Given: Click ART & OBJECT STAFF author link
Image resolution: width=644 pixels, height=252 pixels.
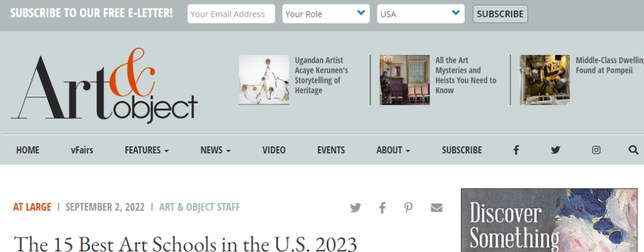Looking at the screenshot, I should (199, 207).
